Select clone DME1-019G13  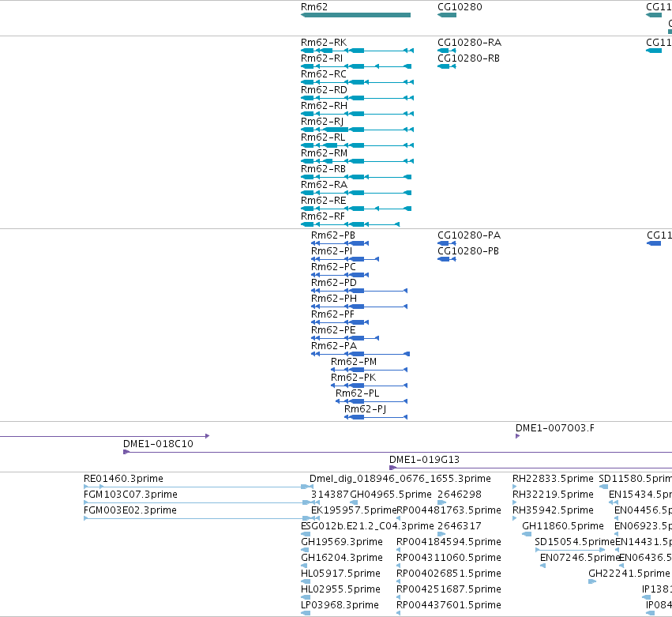[531, 468]
